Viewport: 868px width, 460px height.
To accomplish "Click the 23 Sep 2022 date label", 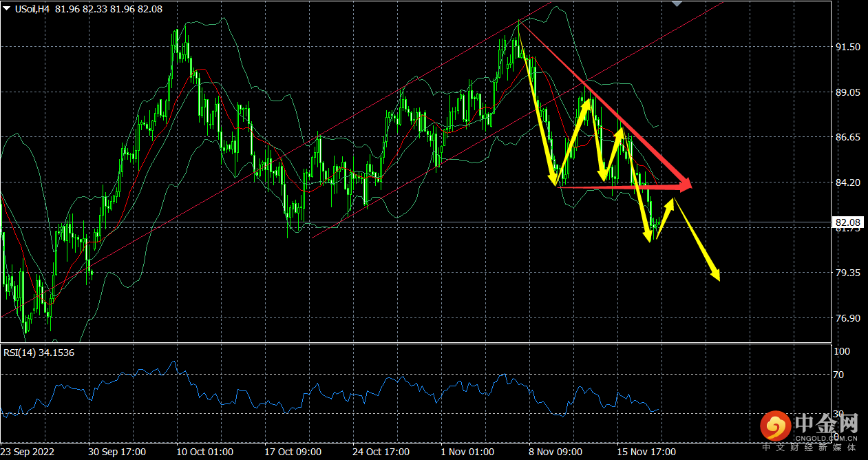I will pos(28,452).
